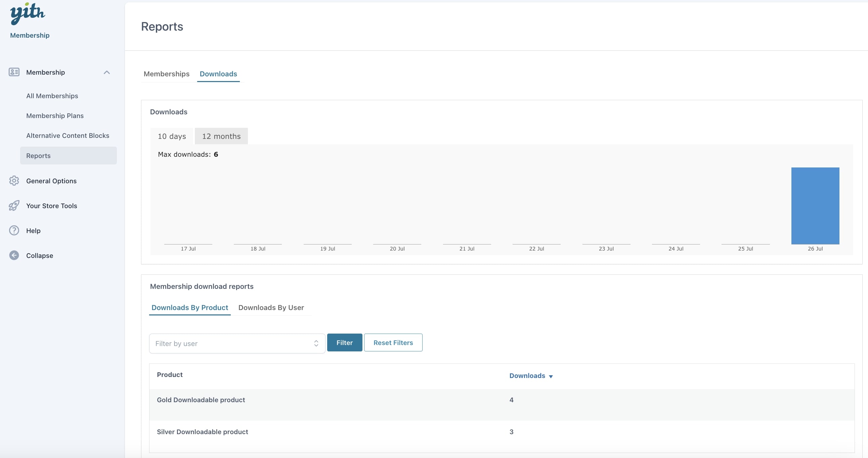This screenshot has height=458, width=868.
Task: Open All Memberships in sidebar
Action: [x=52, y=96]
